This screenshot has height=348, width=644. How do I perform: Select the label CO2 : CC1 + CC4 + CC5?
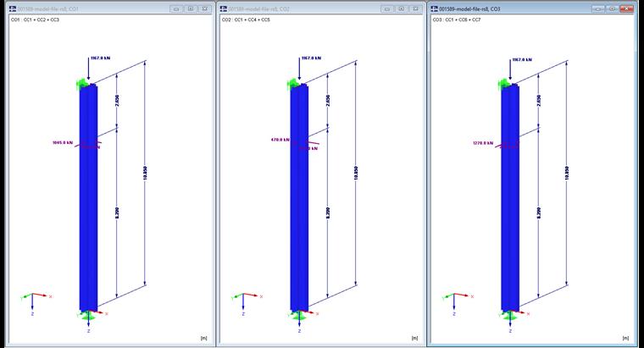(246, 19)
